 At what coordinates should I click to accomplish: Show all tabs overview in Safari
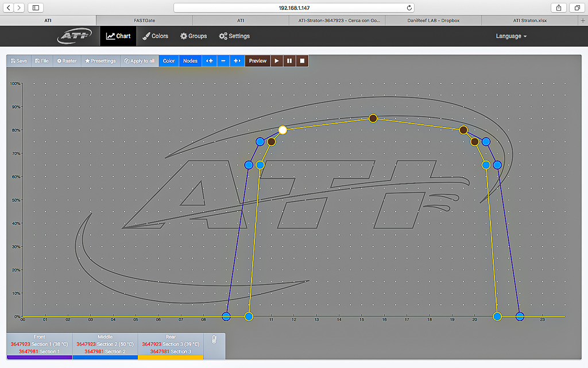click(x=577, y=7)
